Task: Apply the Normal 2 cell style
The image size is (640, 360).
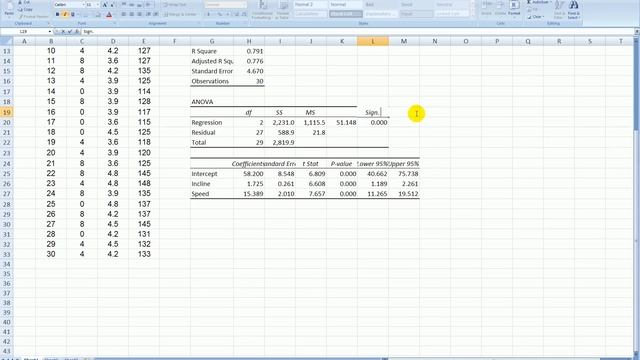Action: click(x=310, y=4)
